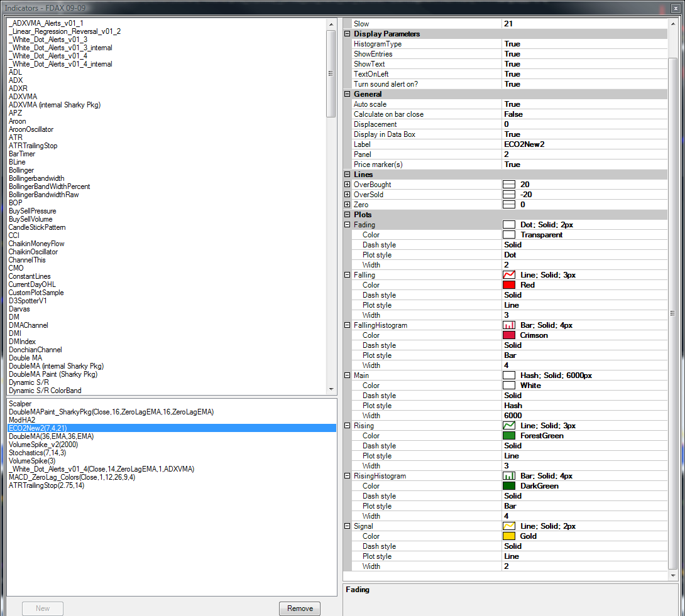The width and height of the screenshot is (685, 616).
Task: Collapse the Signal plot group
Action: 348,526
